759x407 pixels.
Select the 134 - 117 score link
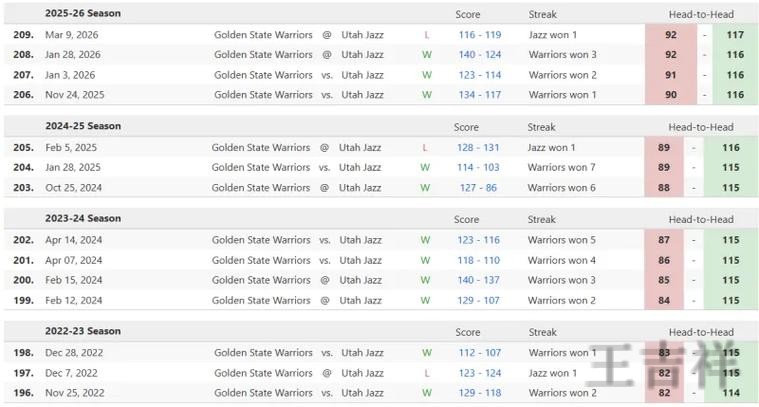coord(480,95)
